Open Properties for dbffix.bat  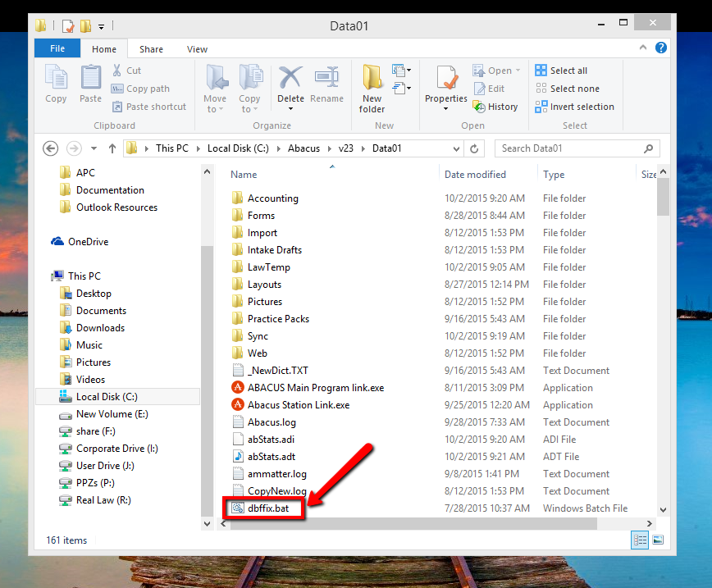coord(445,85)
